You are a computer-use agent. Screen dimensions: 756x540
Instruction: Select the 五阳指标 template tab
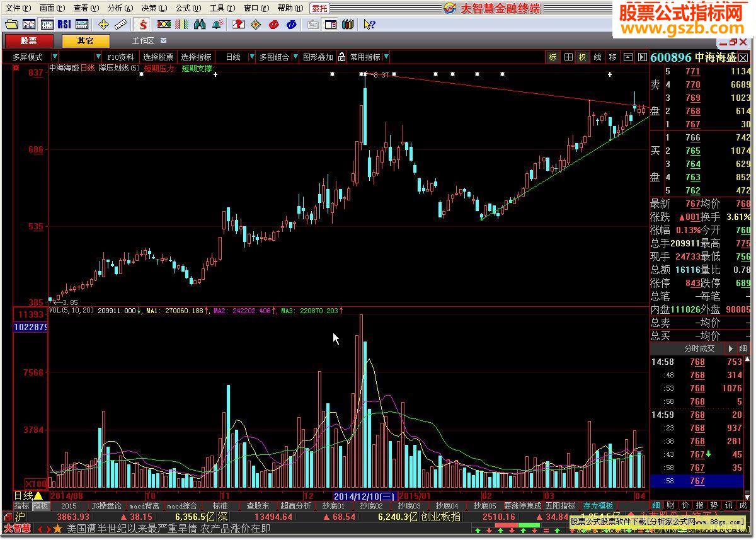(561, 505)
